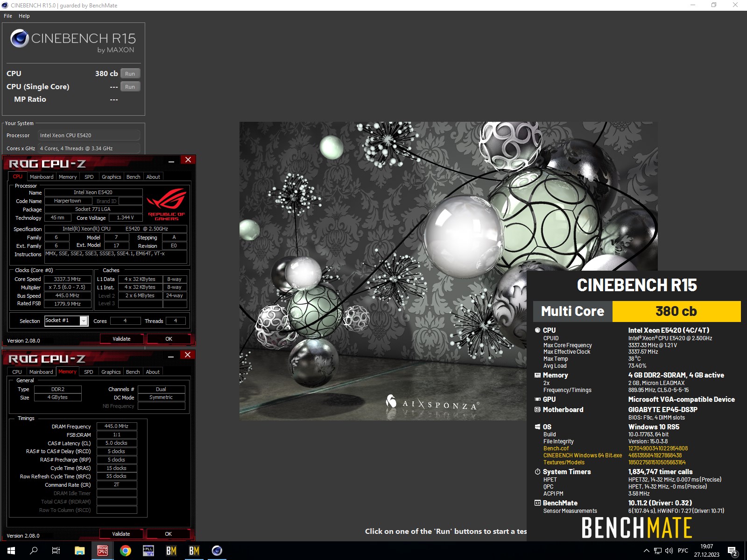
Task: Show hidden system tray icons
Action: click(x=647, y=551)
